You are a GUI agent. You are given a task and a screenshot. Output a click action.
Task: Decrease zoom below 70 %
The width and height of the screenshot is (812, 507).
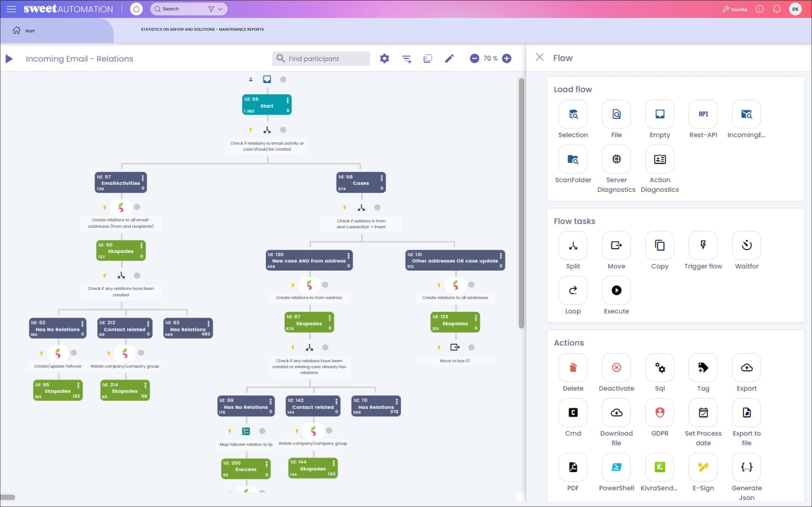(475, 58)
